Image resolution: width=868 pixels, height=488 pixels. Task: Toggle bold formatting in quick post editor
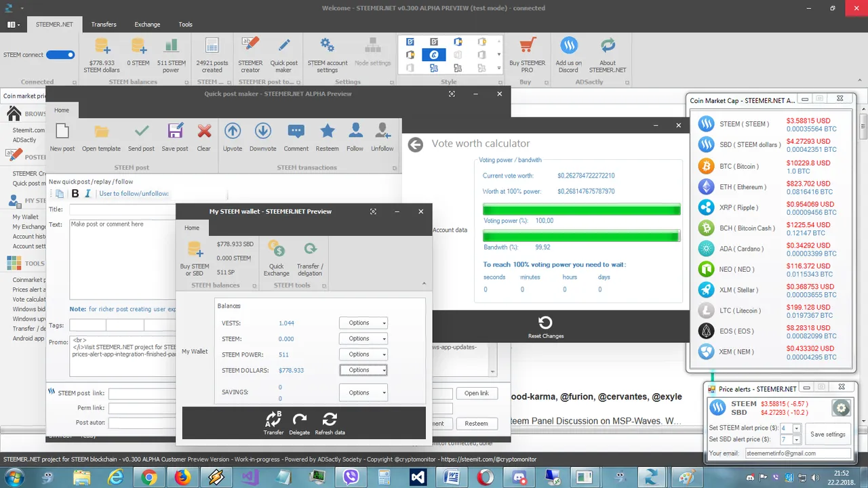(x=75, y=193)
